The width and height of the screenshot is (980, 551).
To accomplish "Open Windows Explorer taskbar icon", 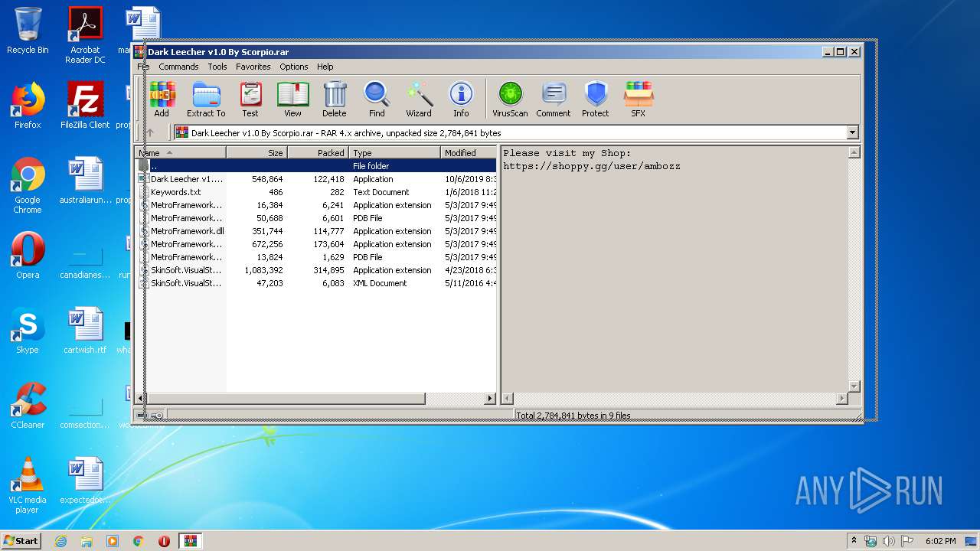I will pyautogui.click(x=87, y=541).
